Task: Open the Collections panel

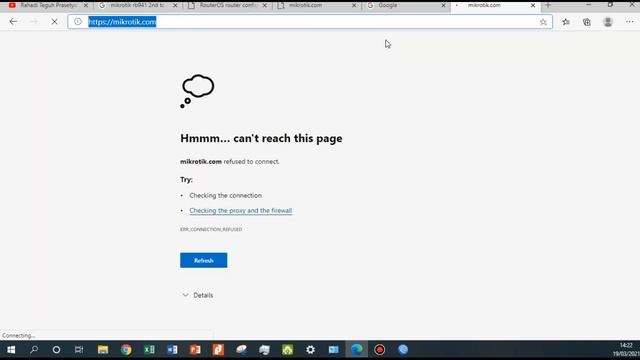Action: coord(587,22)
